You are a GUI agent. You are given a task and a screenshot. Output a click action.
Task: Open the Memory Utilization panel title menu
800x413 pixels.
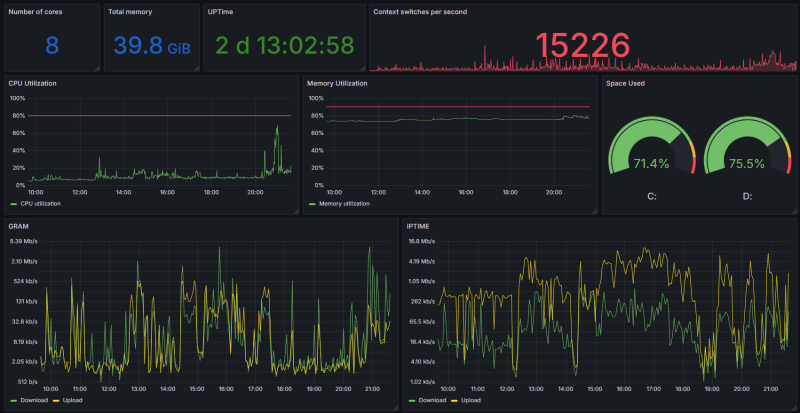tap(337, 83)
